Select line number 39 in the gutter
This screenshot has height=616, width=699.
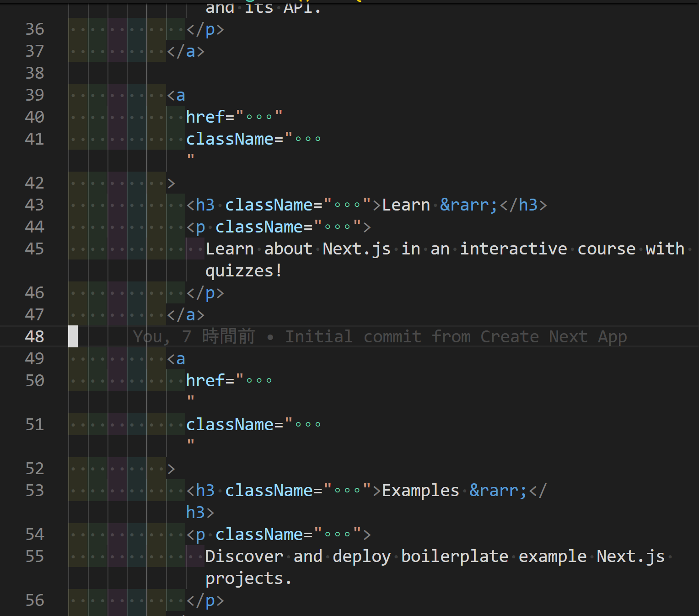click(x=35, y=95)
